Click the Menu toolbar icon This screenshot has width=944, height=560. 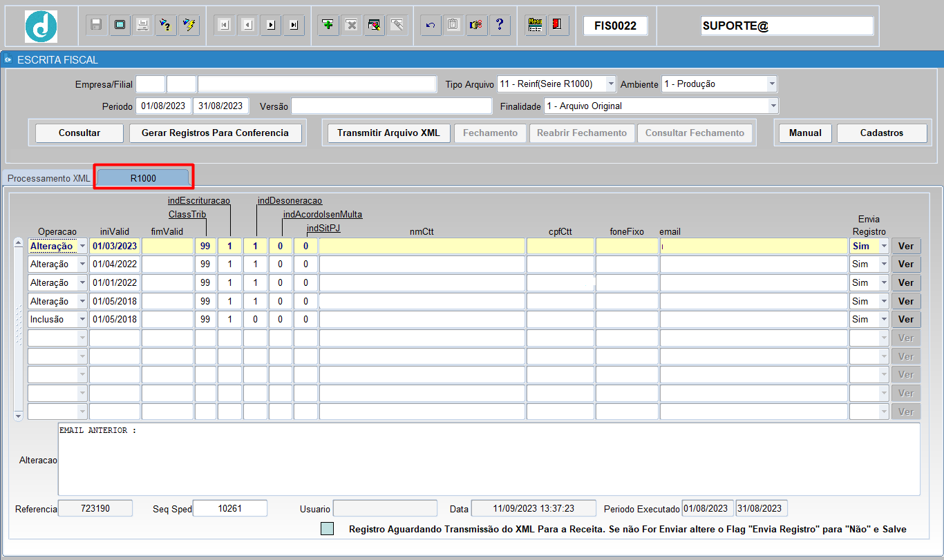coord(534,26)
